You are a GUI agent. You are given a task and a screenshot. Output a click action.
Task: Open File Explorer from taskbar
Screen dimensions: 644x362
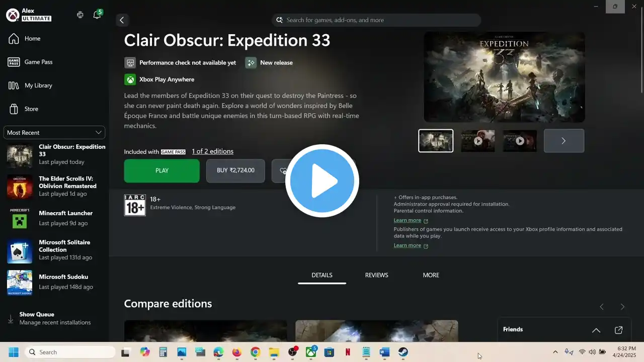point(274,352)
